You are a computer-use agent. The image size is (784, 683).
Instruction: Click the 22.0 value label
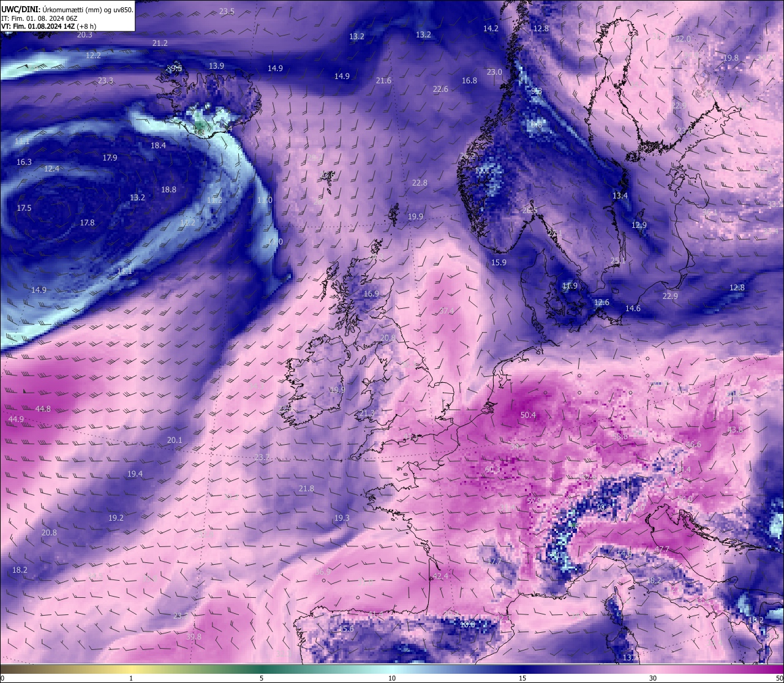coord(683,39)
